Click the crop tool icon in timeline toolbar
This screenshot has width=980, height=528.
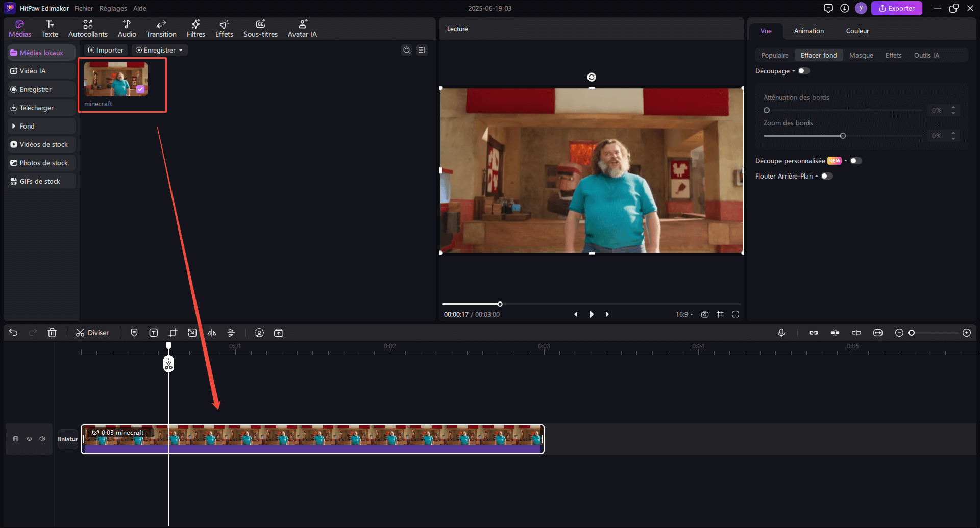pyautogui.click(x=173, y=333)
